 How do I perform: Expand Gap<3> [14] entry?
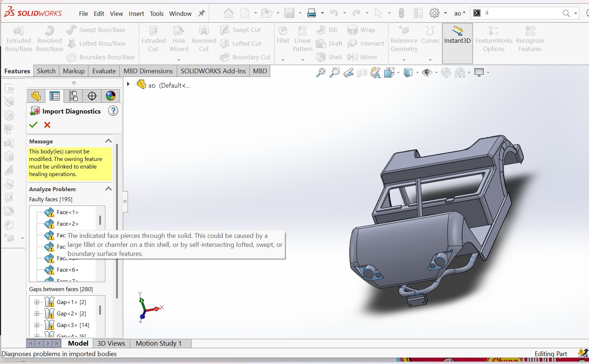[37, 325]
